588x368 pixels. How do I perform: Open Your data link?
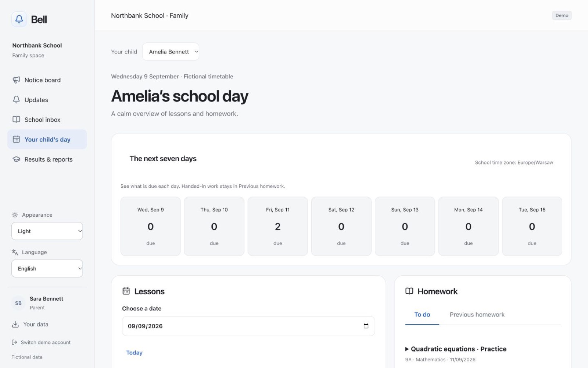(x=30, y=324)
